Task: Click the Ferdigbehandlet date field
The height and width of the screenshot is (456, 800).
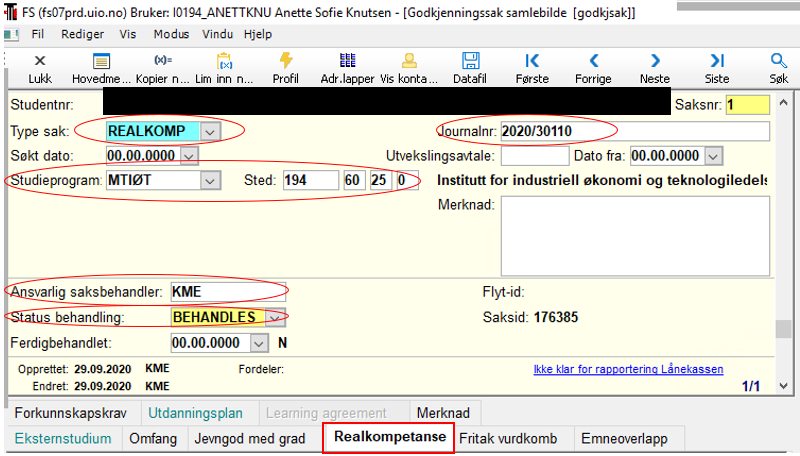Action: [210, 343]
